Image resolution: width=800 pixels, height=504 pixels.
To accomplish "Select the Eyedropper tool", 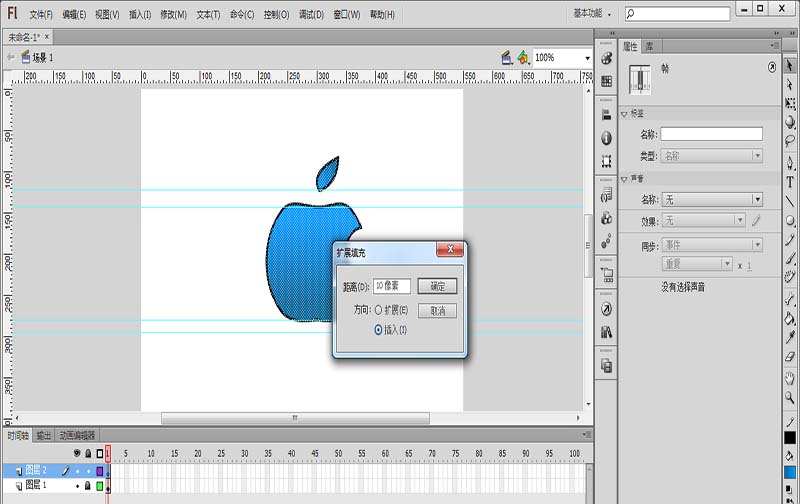I will (x=790, y=337).
